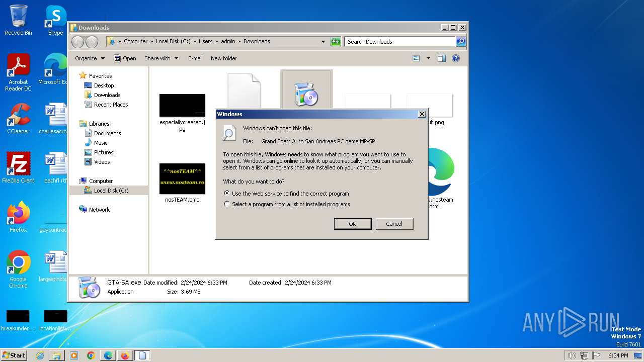Create a New folder
The image size is (644, 362).
[x=224, y=58]
